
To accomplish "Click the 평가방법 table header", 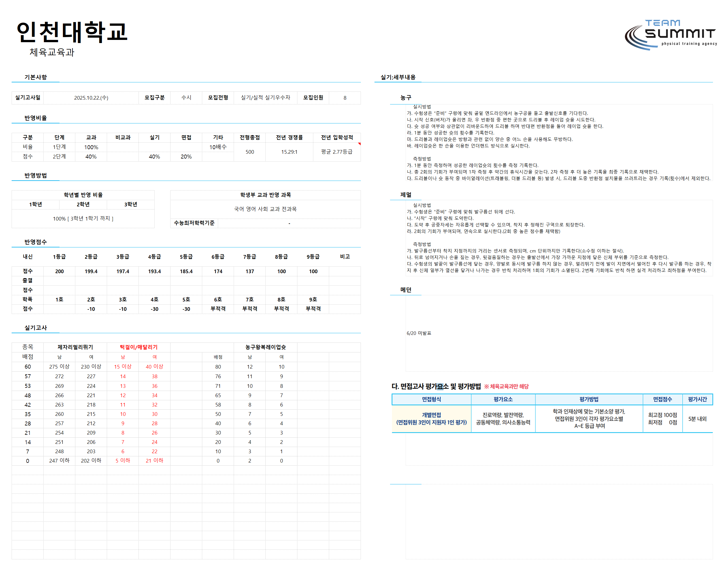I will coord(589,399).
